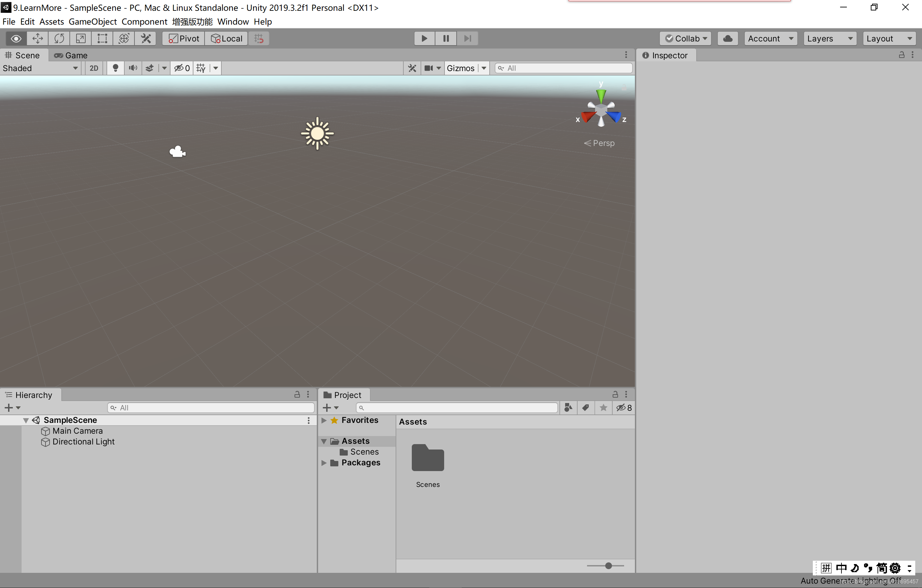
Task: Open the Collab button
Action: [685, 38]
